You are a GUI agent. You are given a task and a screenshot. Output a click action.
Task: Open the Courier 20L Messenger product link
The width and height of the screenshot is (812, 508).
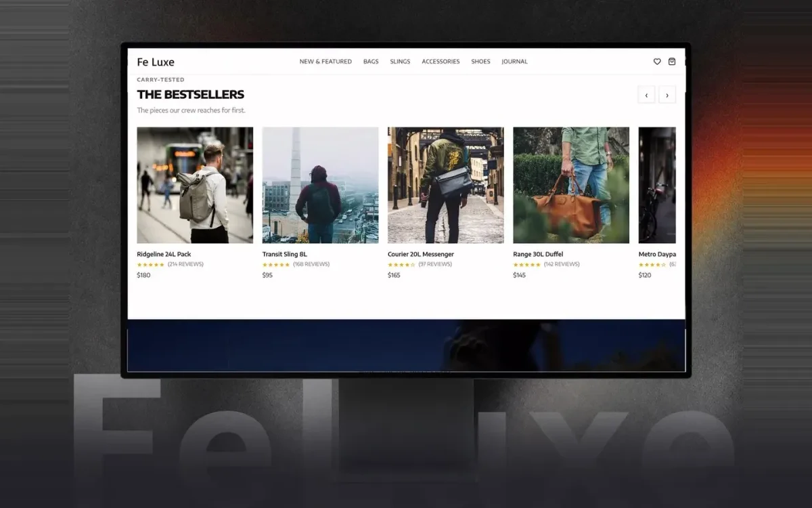(421, 255)
